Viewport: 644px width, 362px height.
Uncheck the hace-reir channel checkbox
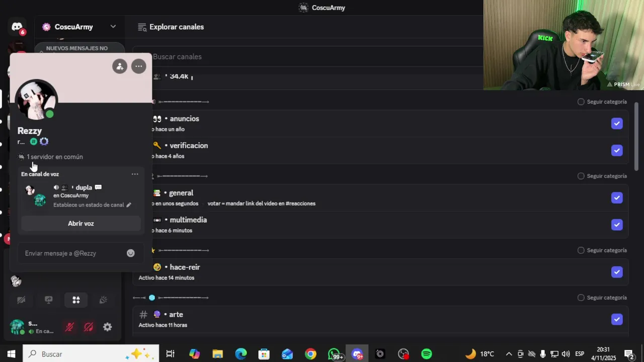click(x=617, y=272)
